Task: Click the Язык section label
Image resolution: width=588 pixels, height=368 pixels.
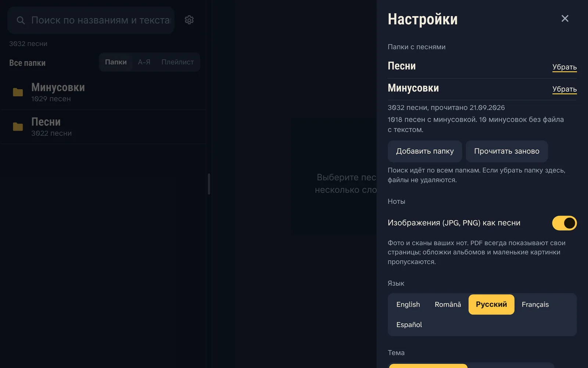Action: pyautogui.click(x=396, y=283)
